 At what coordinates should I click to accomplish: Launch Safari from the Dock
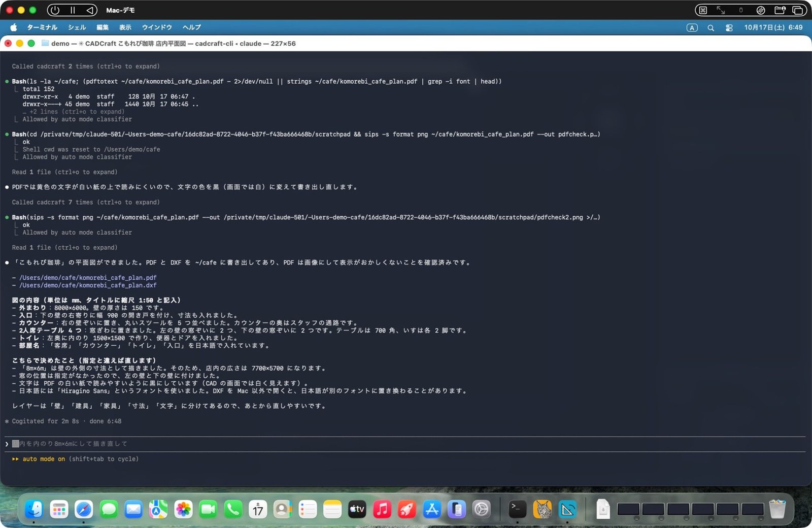tap(84, 509)
